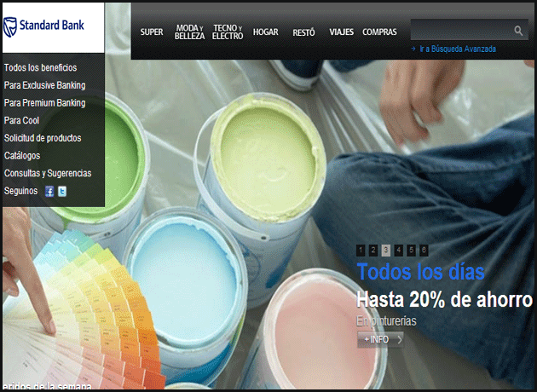The height and width of the screenshot is (392, 537).
Task: Follow the Ir a Búsqueda Avanzada link
Action: point(458,49)
